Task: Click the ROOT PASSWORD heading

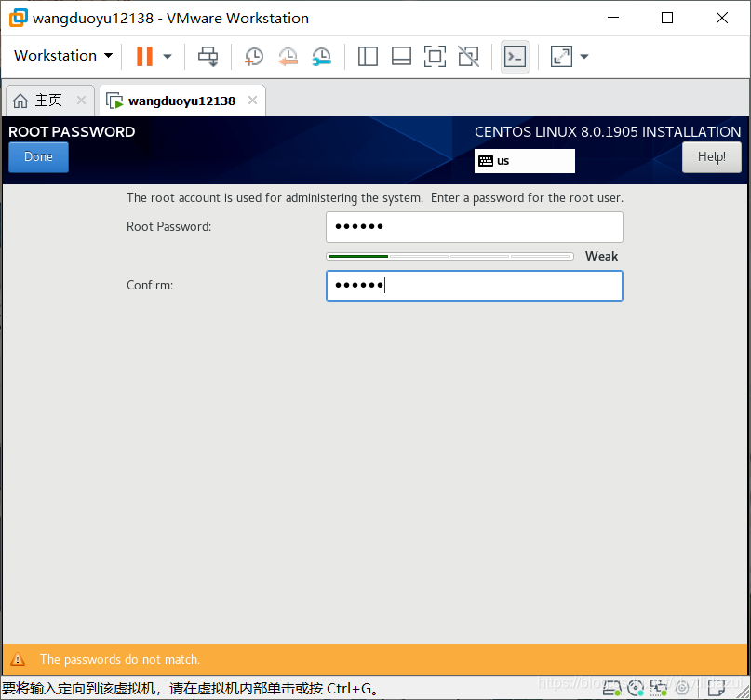Action: point(72,132)
